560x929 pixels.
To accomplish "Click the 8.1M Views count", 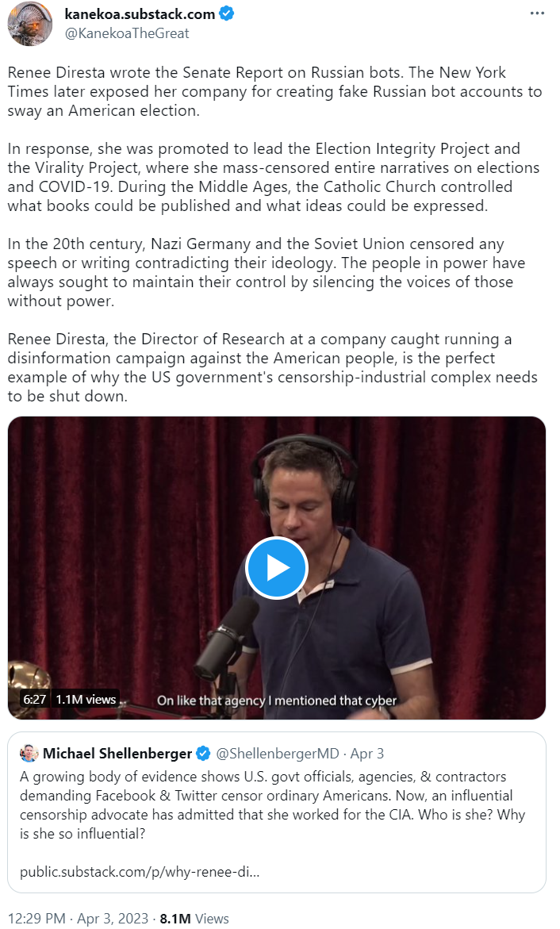I will click(x=194, y=919).
